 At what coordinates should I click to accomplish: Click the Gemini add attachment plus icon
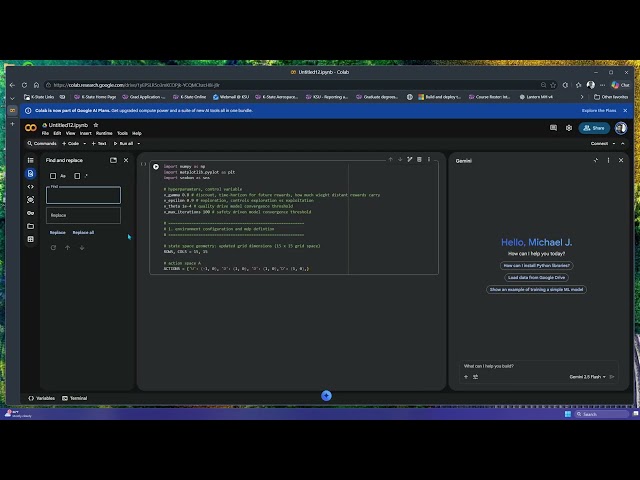(466, 377)
